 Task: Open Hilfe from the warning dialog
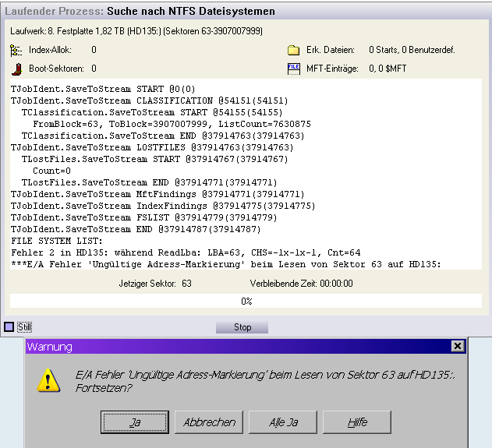pos(357,422)
